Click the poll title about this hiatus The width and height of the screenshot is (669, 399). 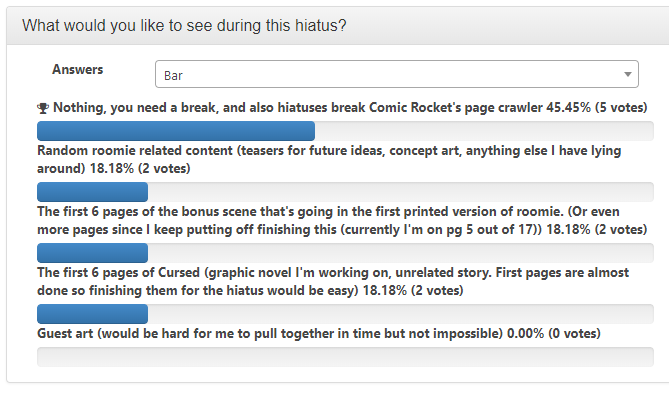184,26
